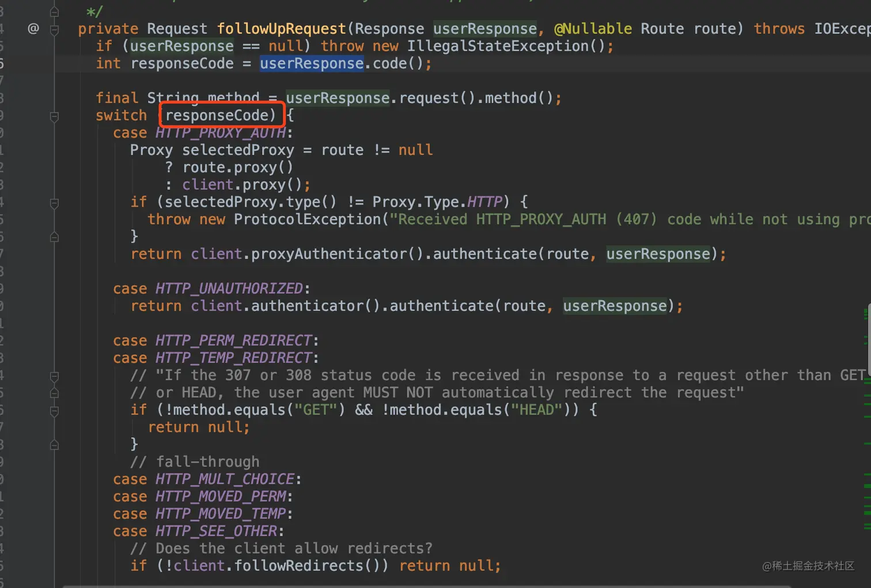871x588 pixels.
Task: Click fold marker beside 'or HEAD' comment line
Action: coord(54,393)
